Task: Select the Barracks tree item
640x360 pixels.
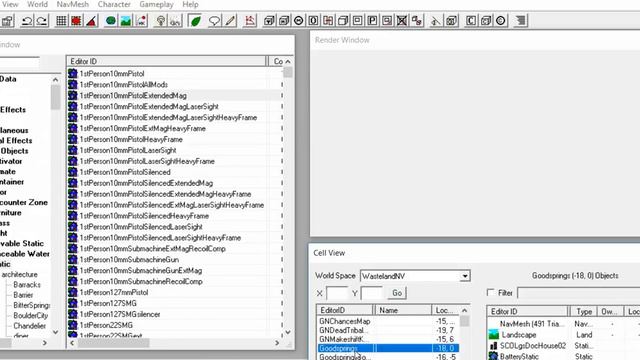Action: pos(27,284)
